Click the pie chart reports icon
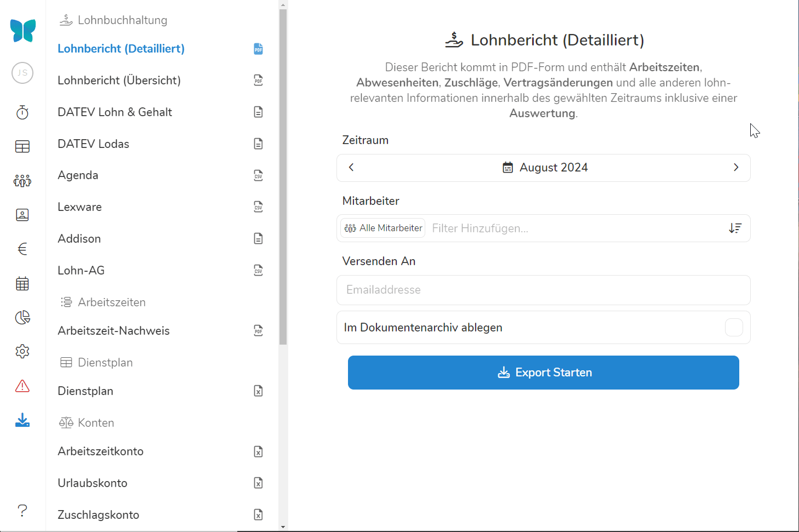This screenshot has width=799, height=532. [x=22, y=318]
